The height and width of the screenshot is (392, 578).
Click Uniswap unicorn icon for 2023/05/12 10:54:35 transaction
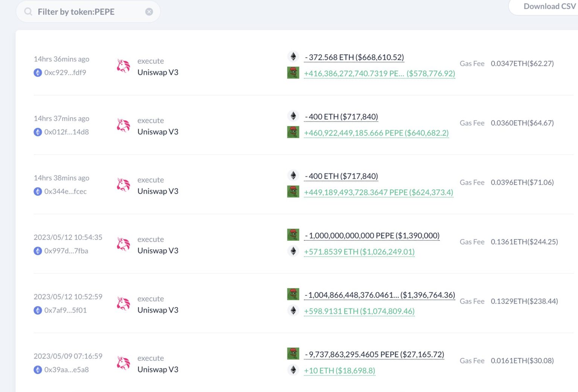click(x=123, y=245)
